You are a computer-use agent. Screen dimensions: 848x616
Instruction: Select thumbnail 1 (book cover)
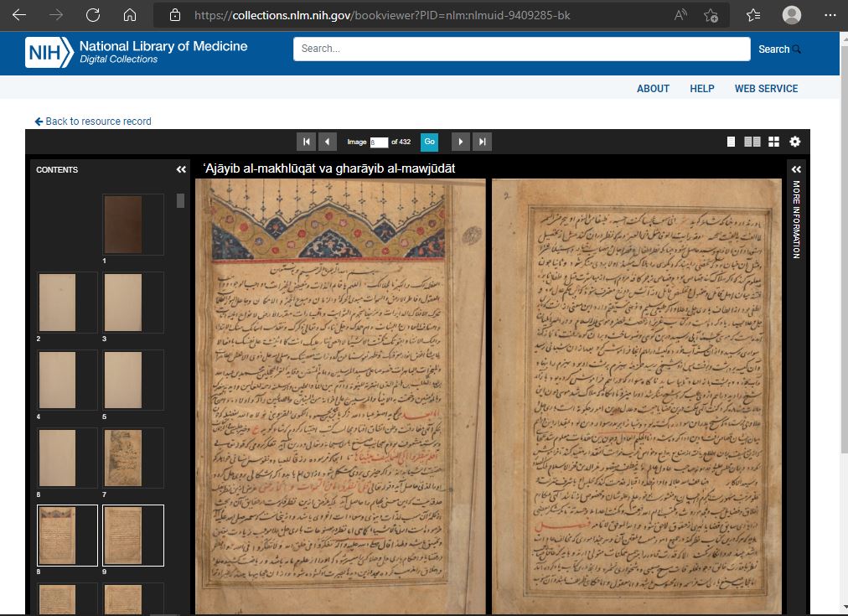point(133,225)
